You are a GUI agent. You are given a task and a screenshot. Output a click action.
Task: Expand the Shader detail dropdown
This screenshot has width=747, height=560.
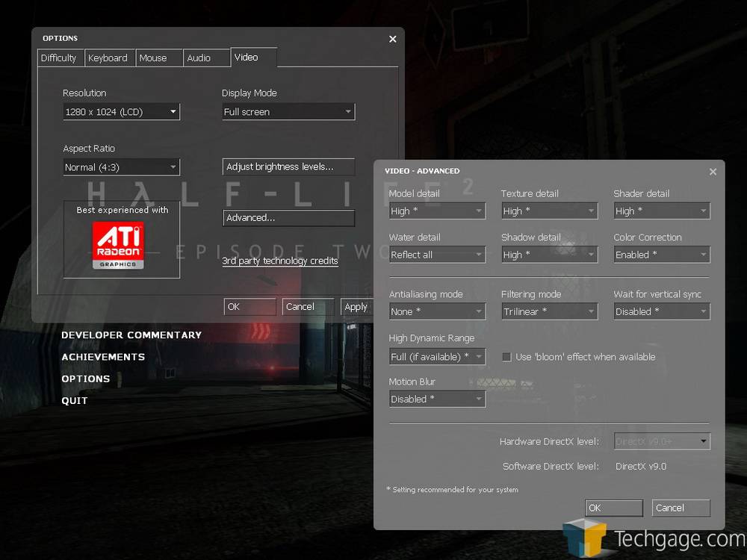point(662,211)
